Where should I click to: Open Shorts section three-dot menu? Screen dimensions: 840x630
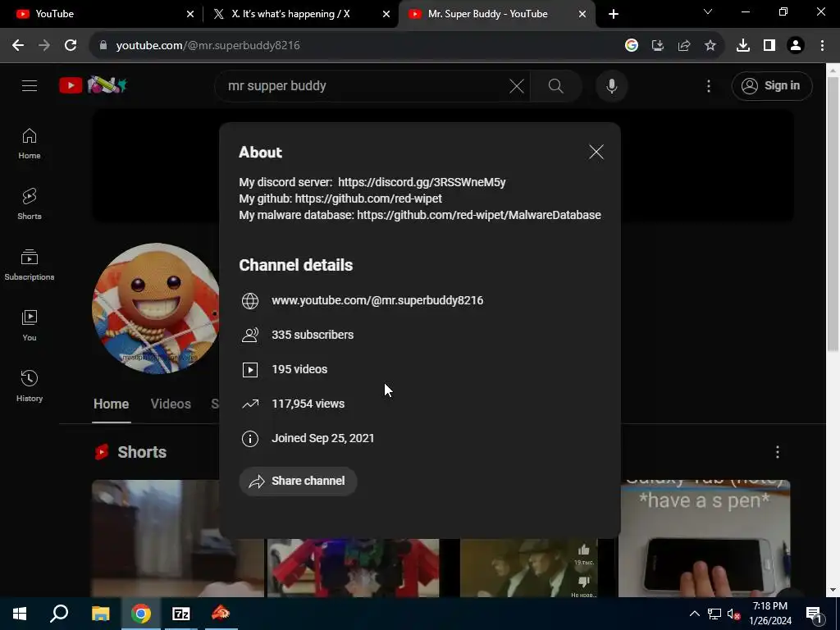(778, 452)
